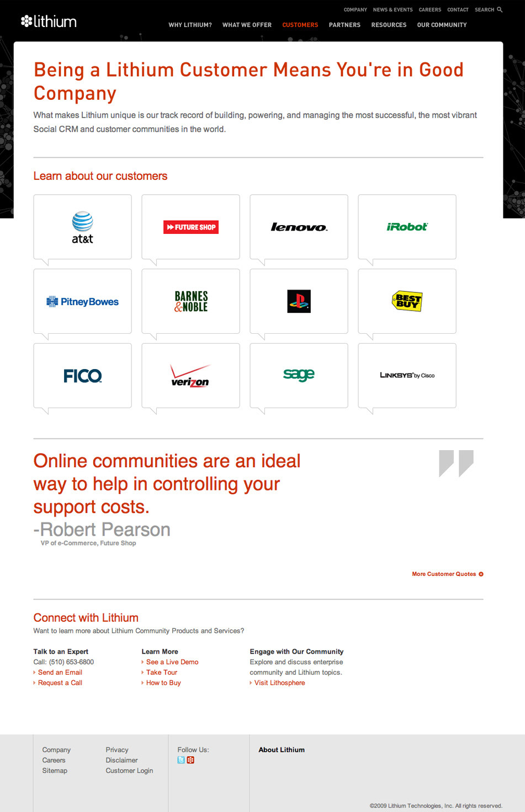The width and height of the screenshot is (525, 812).
Task: Click the Twitter follow icon in footer
Action: coord(181,760)
